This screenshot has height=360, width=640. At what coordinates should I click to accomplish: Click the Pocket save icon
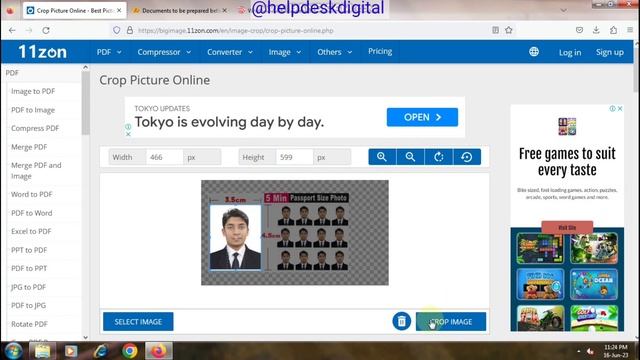(579, 30)
